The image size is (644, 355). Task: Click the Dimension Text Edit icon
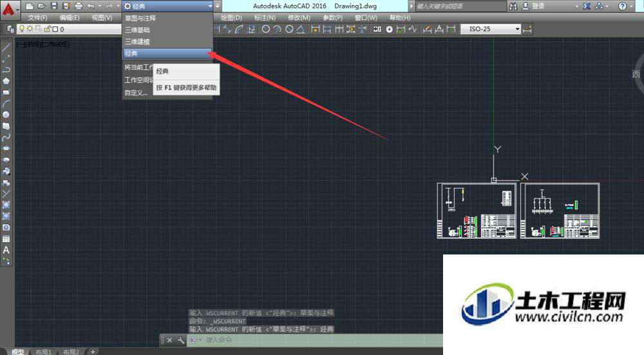[x=439, y=29]
